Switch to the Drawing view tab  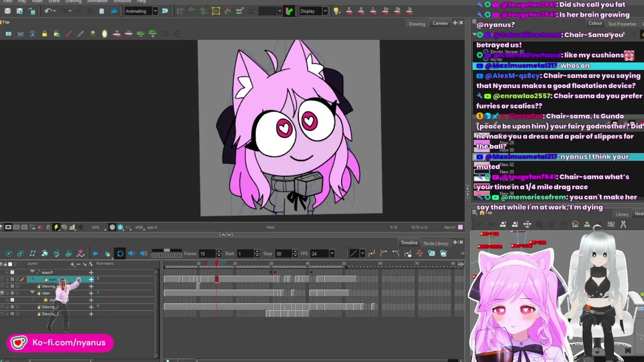[417, 24]
